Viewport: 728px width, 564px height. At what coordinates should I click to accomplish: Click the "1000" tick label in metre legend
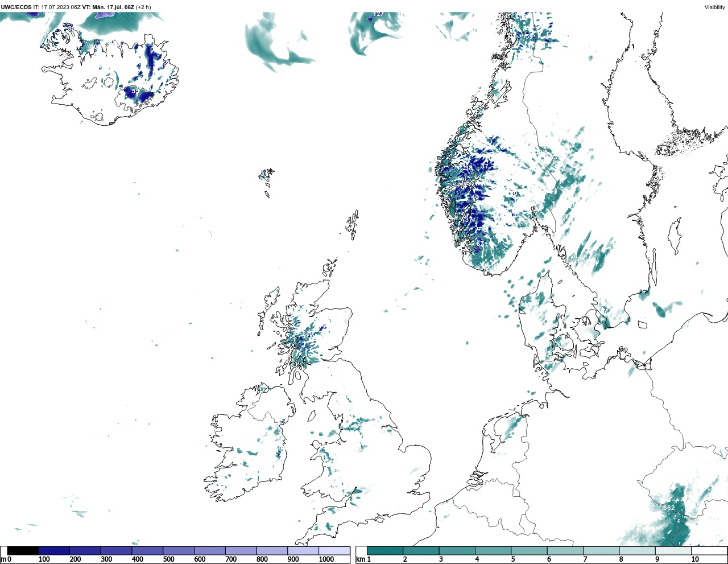(326, 559)
